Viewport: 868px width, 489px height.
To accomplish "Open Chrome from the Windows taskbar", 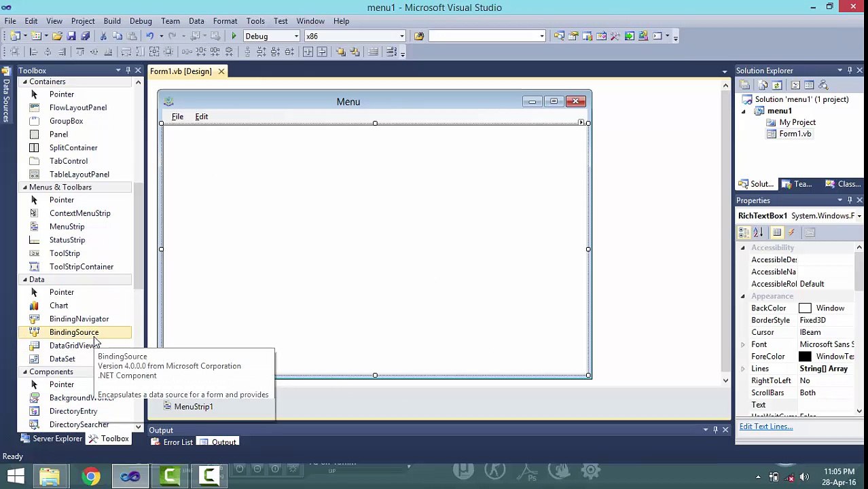I will click(x=90, y=476).
